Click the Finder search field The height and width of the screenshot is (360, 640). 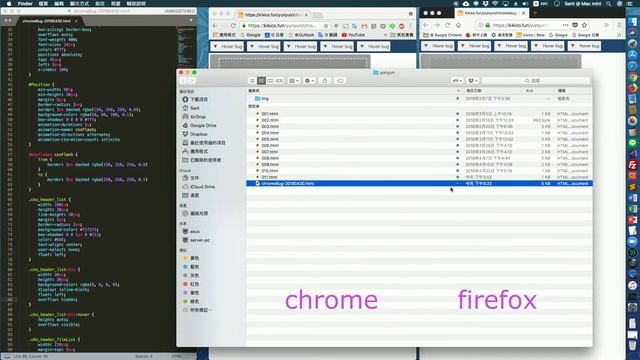536,81
